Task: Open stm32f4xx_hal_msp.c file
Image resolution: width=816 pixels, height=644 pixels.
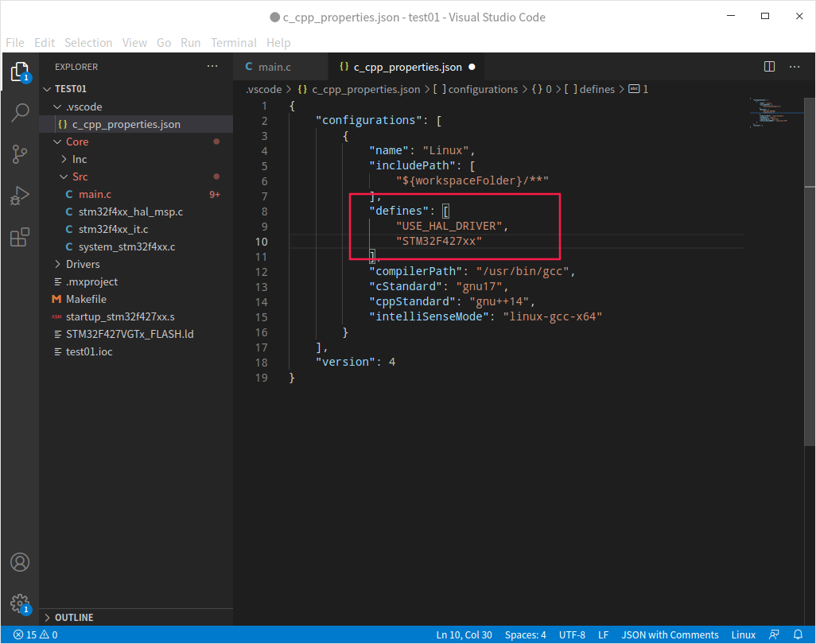Action: pyautogui.click(x=136, y=211)
